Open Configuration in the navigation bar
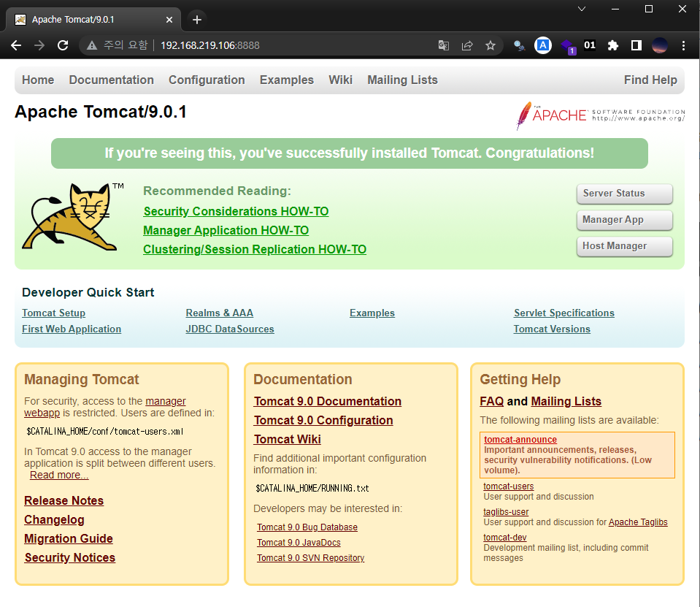The width and height of the screenshot is (700, 607). tap(207, 80)
